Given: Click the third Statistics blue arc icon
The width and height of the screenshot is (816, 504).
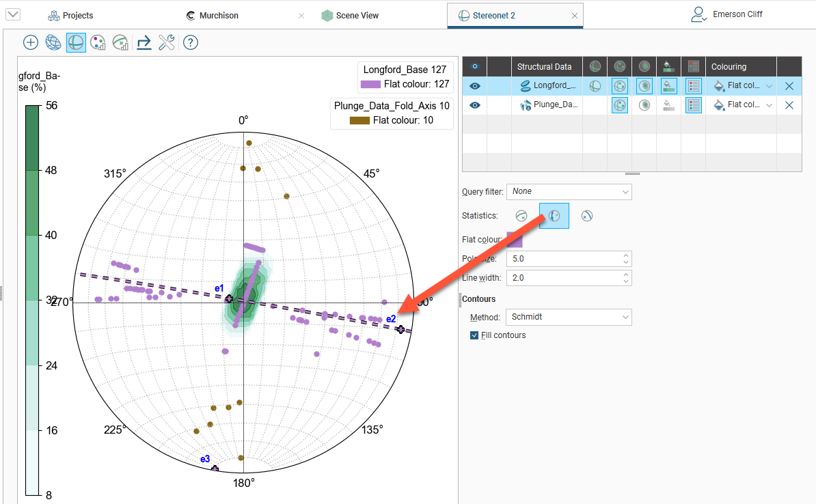Looking at the screenshot, I should pos(587,216).
